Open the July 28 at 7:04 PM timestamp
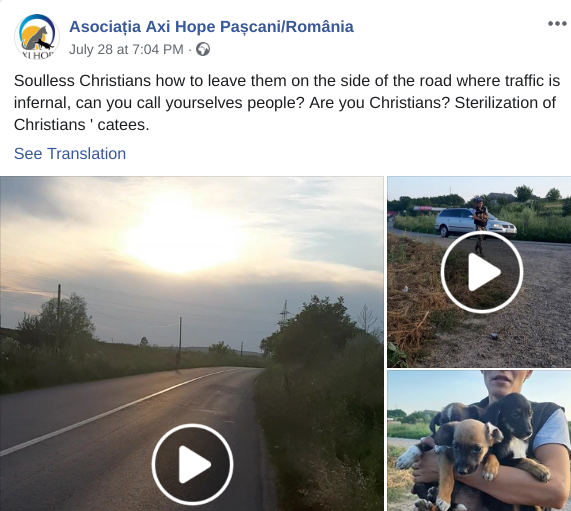The height and width of the screenshot is (511, 571). 126,49
